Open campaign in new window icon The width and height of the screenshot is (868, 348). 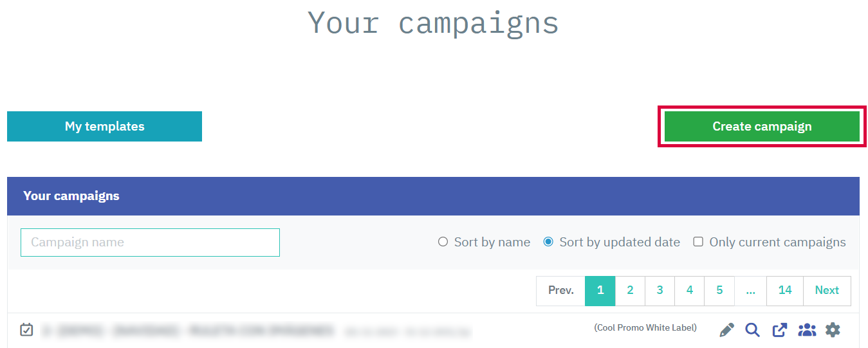tap(779, 330)
